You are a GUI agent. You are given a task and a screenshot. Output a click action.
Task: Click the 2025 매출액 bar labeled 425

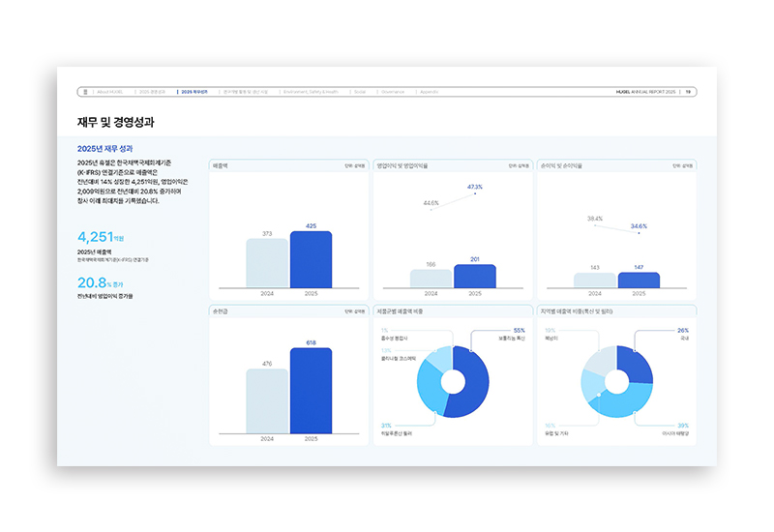[311, 259]
